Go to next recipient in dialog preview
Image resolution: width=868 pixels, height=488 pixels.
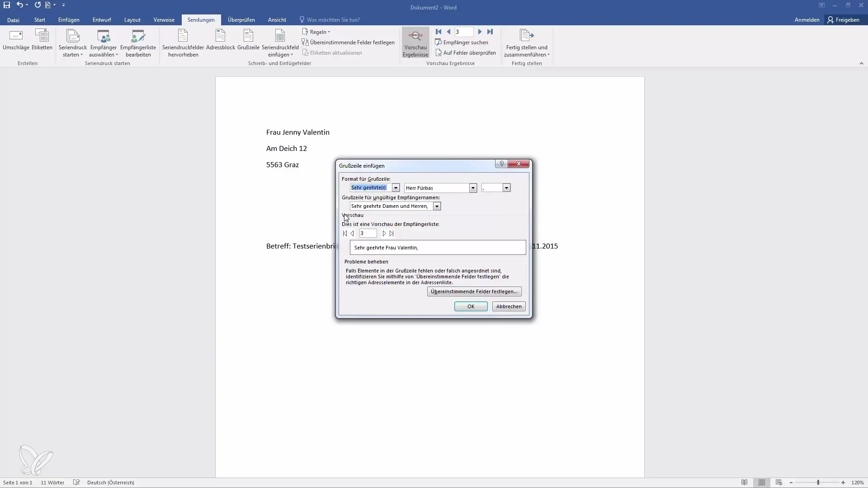click(x=384, y=234)
